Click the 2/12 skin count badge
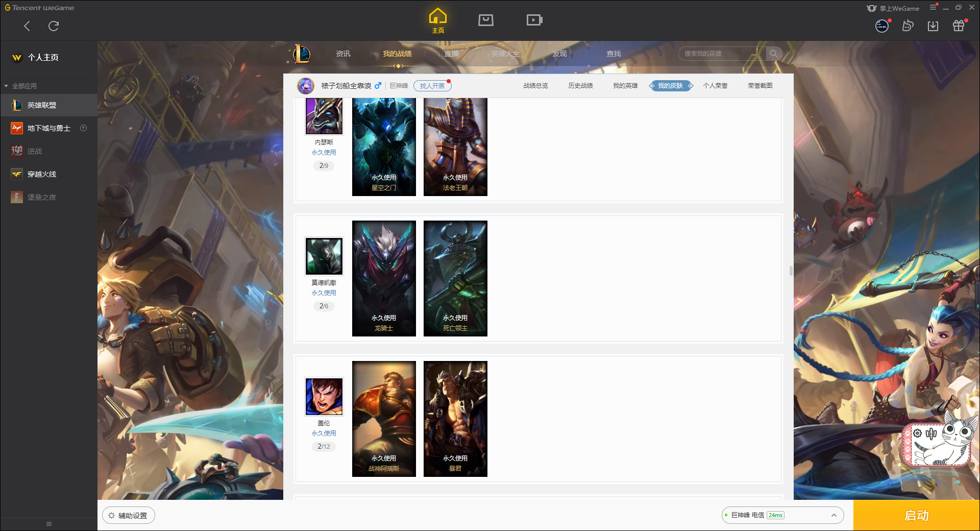Screen dimensions: 980x531 (324, 447)
